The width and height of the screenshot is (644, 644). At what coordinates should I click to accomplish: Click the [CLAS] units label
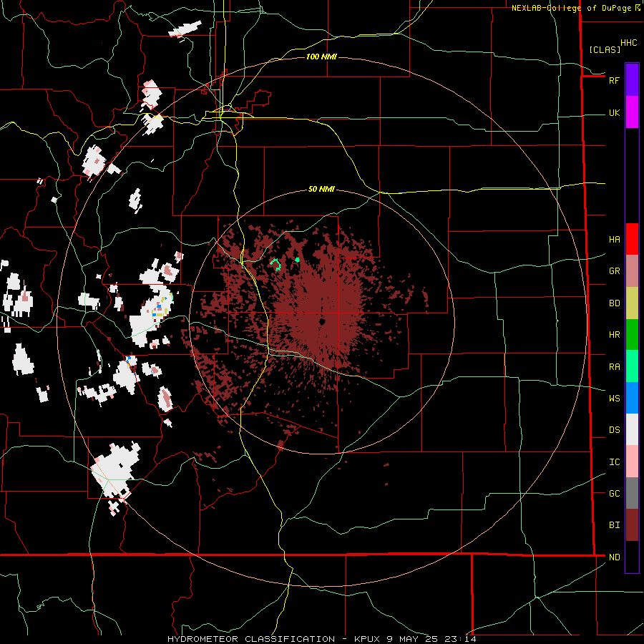pyautogui.click(x=605, y=49)
